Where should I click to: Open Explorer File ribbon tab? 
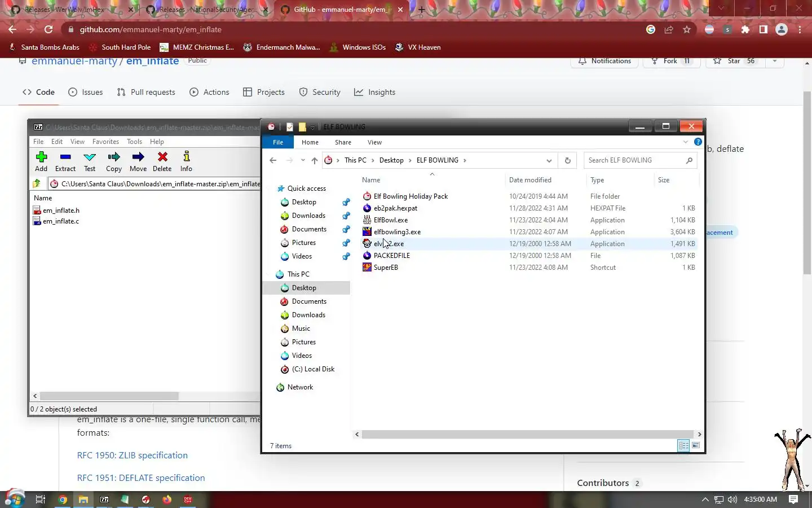click(278, 142)
